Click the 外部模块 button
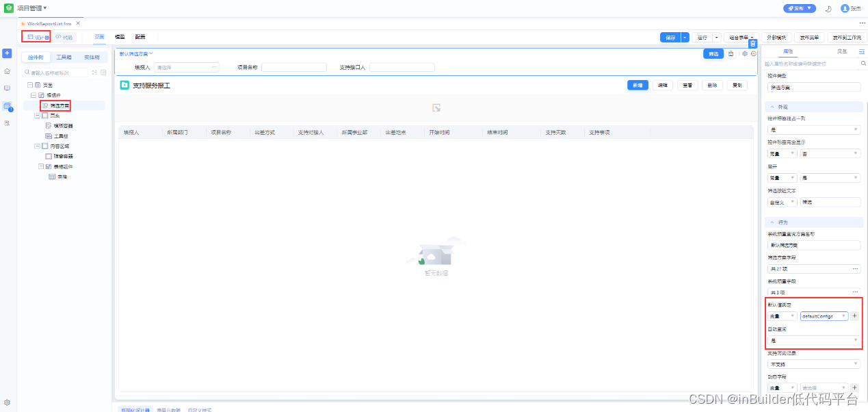 [x=776, y=38]
